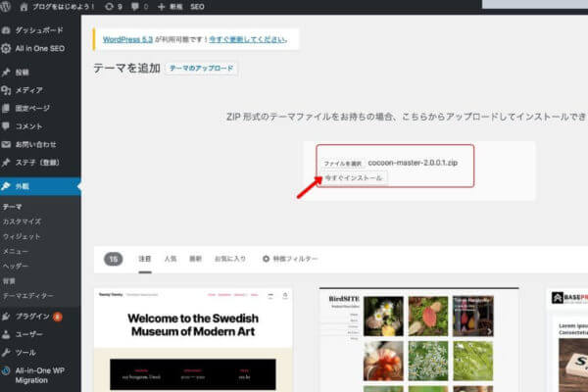Image resolution: width=588 pixels, height=392 pixels.
Task: Click the feature filter gear icon
Action: click(x=266, y=259)
